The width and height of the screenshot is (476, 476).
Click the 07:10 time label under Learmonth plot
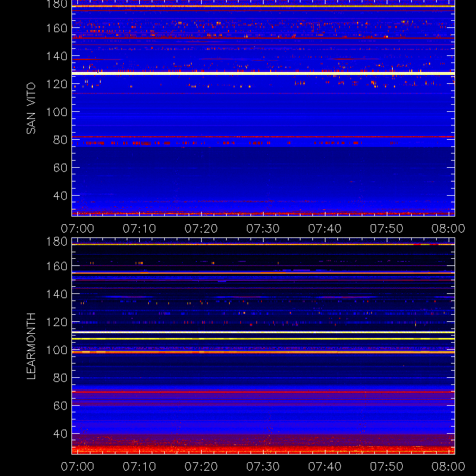139,466
